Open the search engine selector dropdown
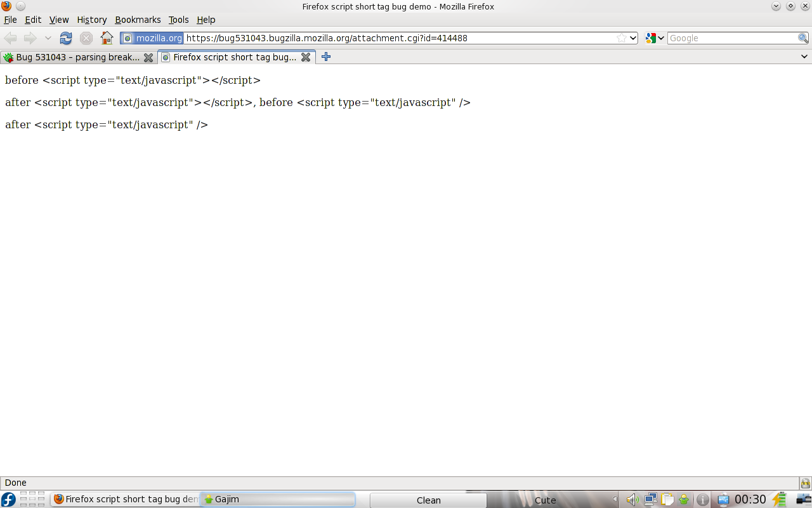812x508 pixels. [655, 38]
